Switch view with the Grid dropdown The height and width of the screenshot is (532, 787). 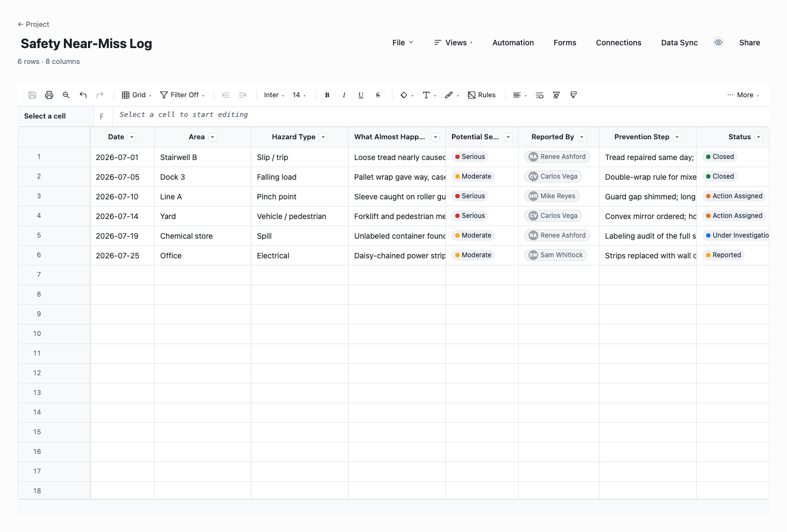click(136, 95)
